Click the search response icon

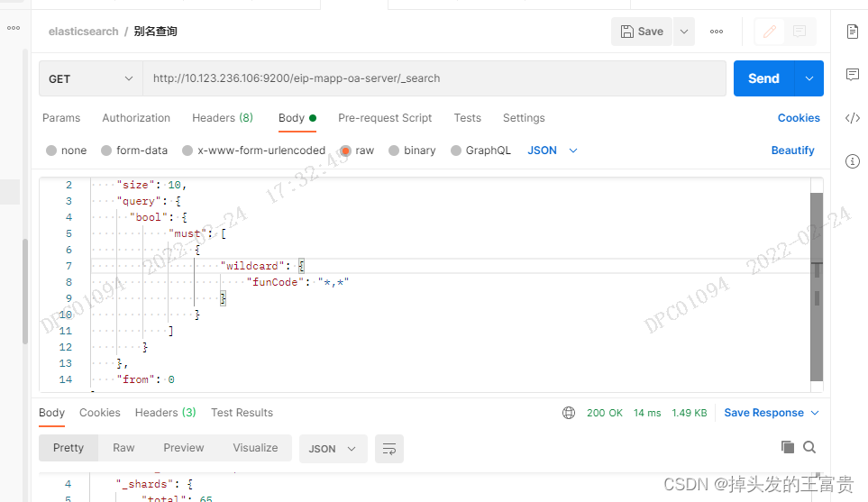tap(809, 447)
